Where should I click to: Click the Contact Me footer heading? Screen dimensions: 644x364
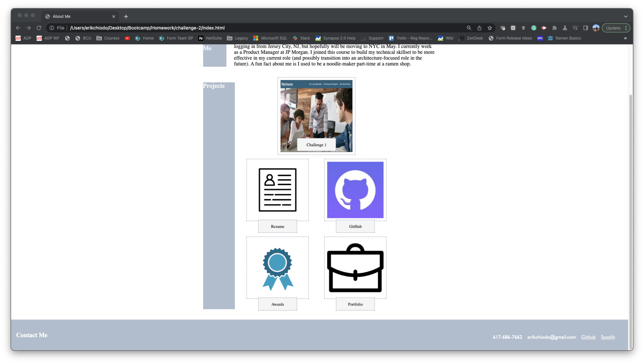tap(32, 335)
